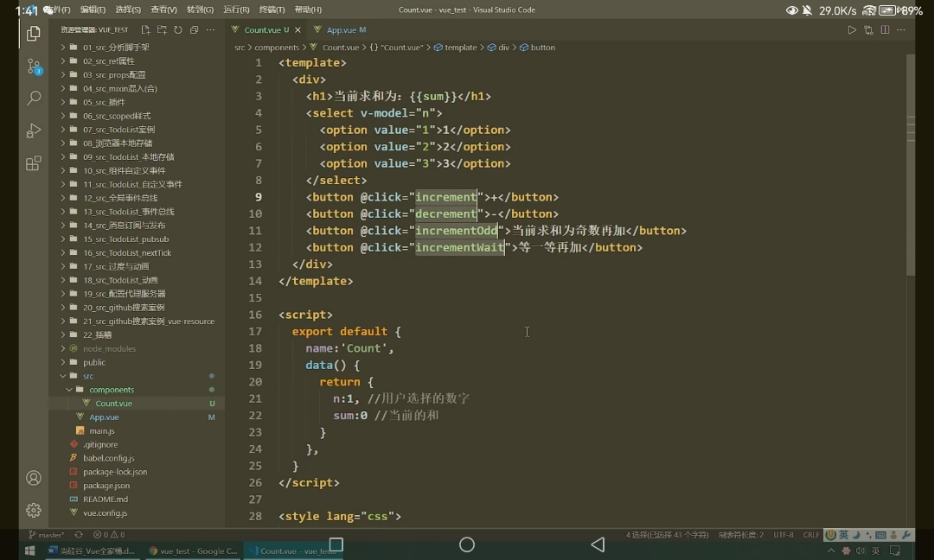Open the tray arrow for hidden icons
Image resolution: width=934 pixels, height=560 pixels.
point(831,551)
